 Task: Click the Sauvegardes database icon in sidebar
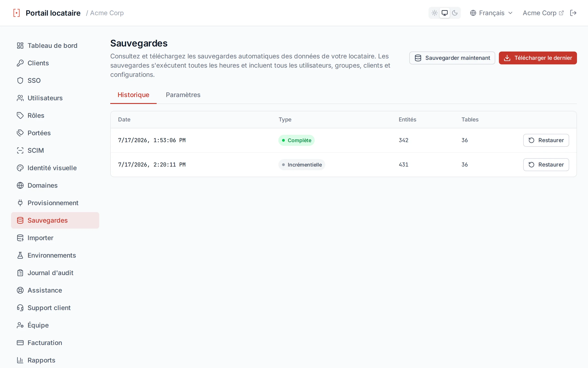point(20,220)
